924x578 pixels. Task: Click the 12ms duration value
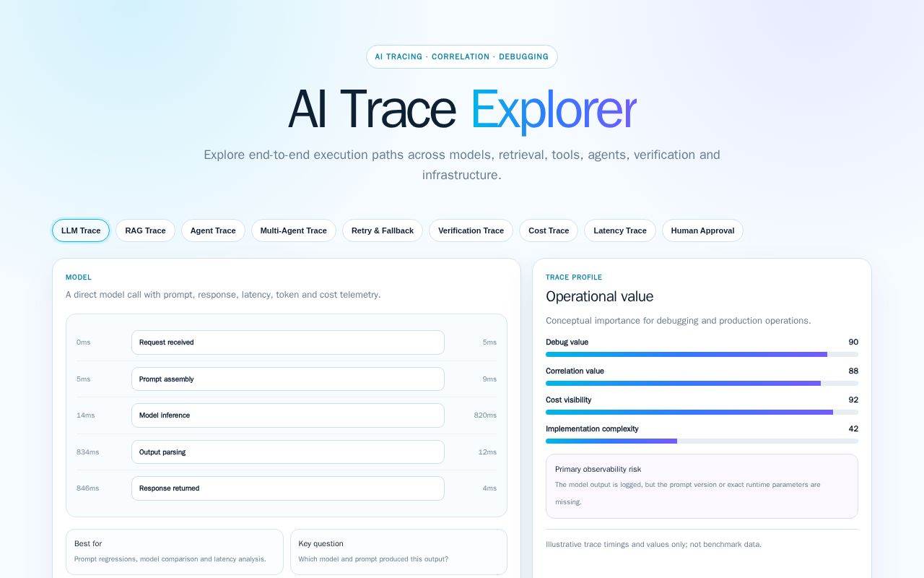pyautogui.click(x=487, y=452)
